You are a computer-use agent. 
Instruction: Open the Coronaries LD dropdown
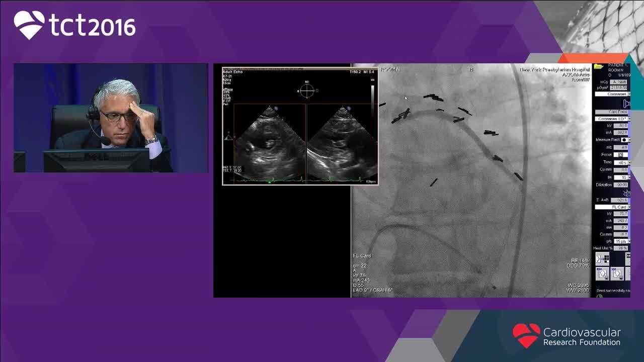point(612,119)
